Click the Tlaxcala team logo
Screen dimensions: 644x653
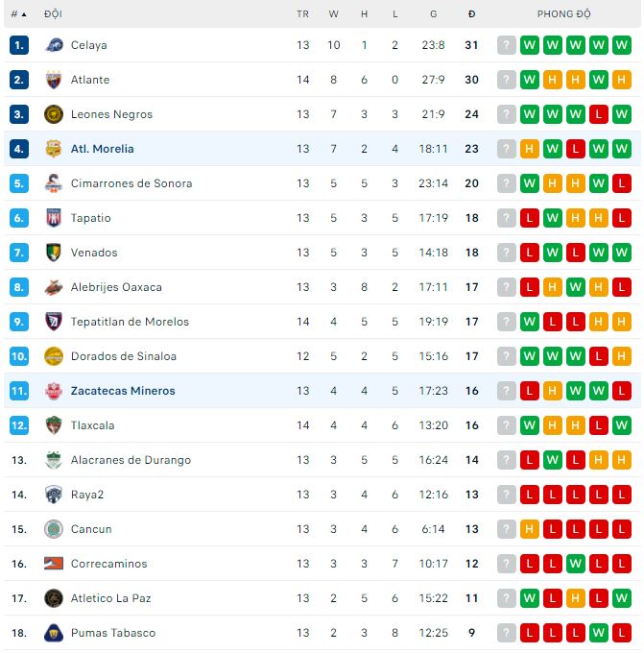pos(54,425)
